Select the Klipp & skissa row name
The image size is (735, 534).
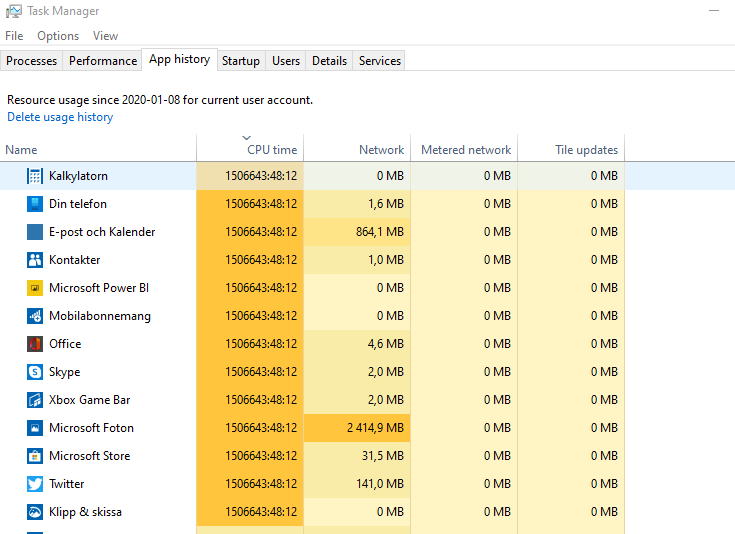85,512
